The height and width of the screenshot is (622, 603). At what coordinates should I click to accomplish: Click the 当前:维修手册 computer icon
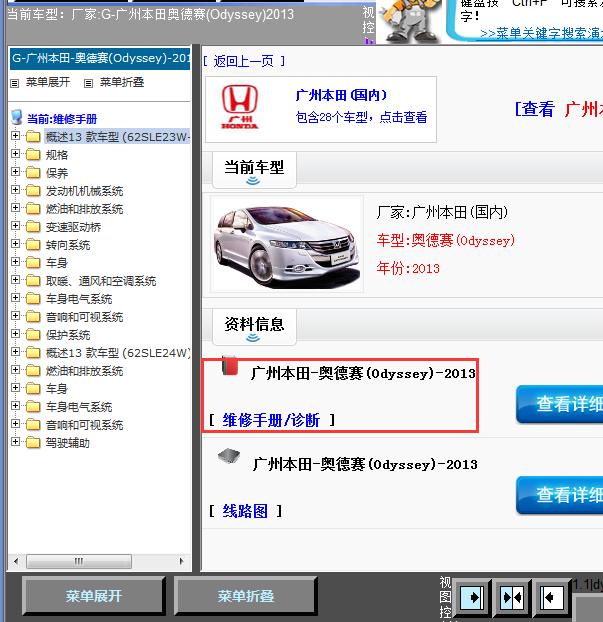pos(17,117)
